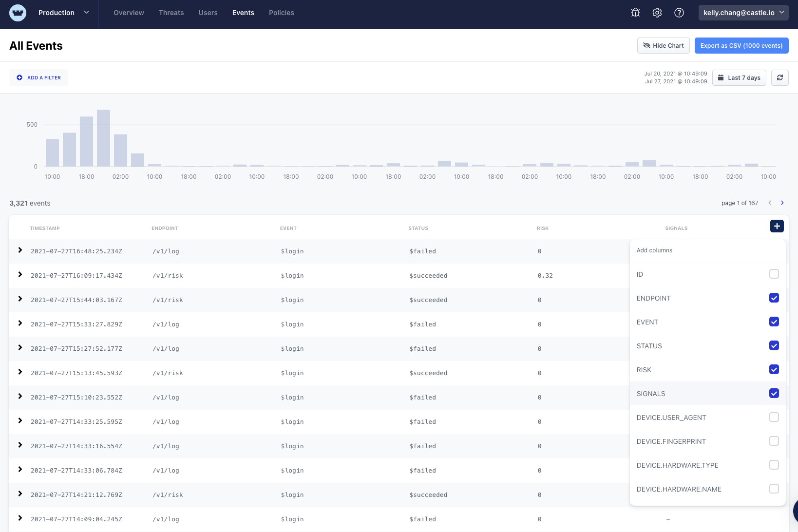
Task: Click the EVENT column header
Action: (x=288, y=228)
